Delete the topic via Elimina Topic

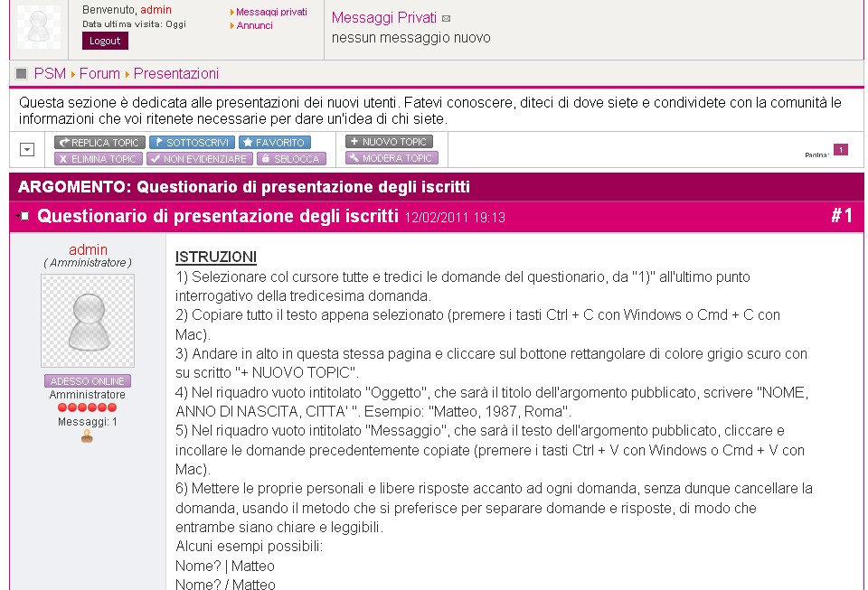point(98,159)
